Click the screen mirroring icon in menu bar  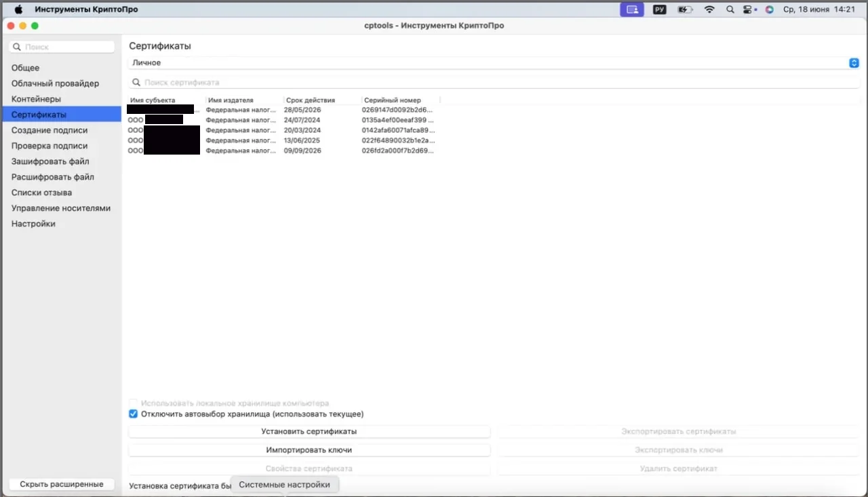(632, 9)
